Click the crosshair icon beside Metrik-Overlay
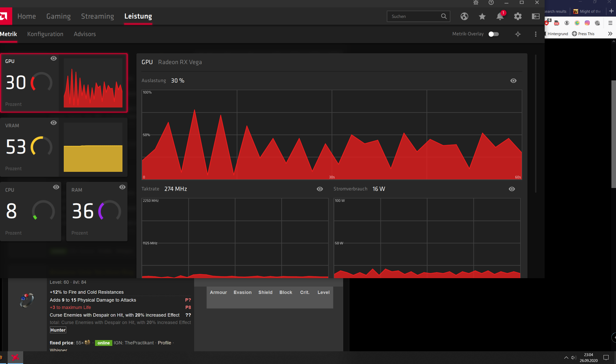Image resolution: width=616 pixels, height=364 pixels. [518, 34]
